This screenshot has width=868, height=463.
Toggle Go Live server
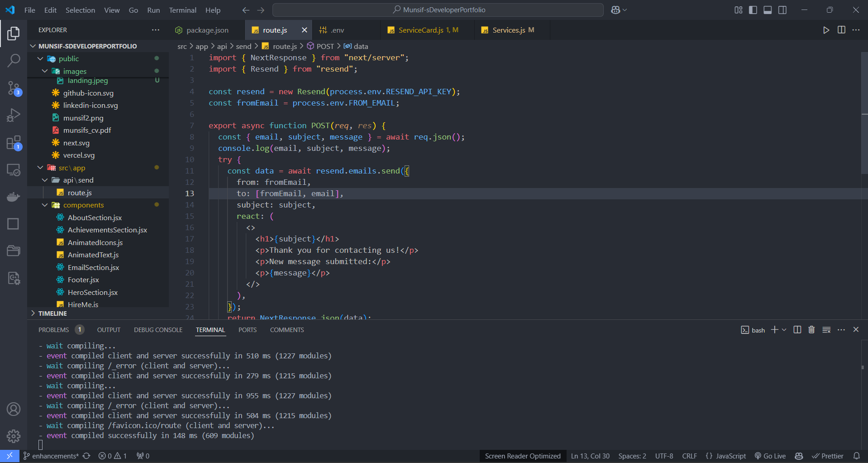[x=770, y=456]
